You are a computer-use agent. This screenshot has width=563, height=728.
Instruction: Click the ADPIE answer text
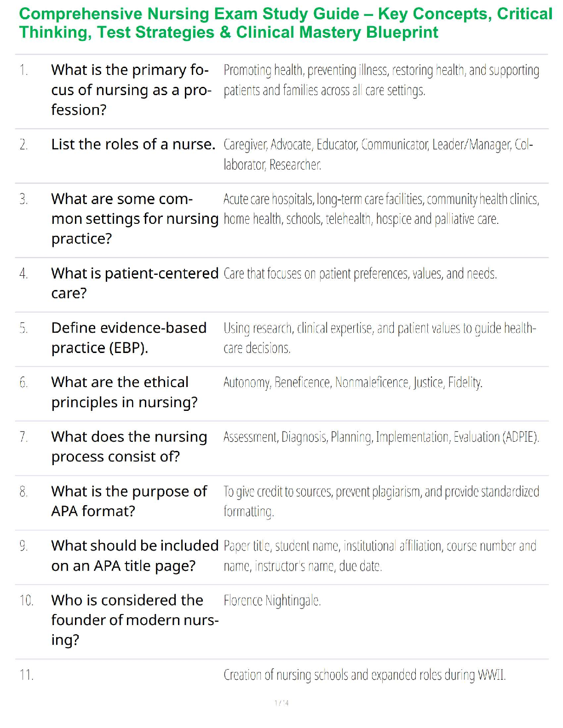pyautogui.click(x=381, y=437)
